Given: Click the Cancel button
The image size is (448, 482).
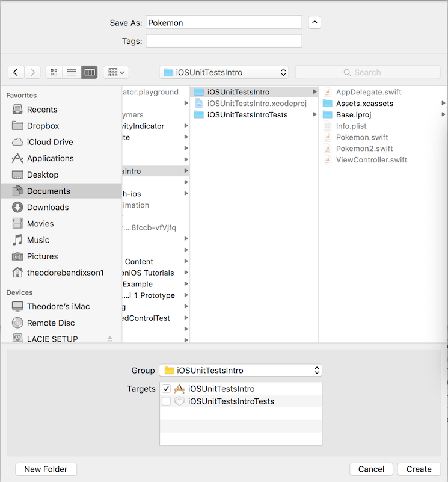Looking at the screenshot, I should click(371, 469).
